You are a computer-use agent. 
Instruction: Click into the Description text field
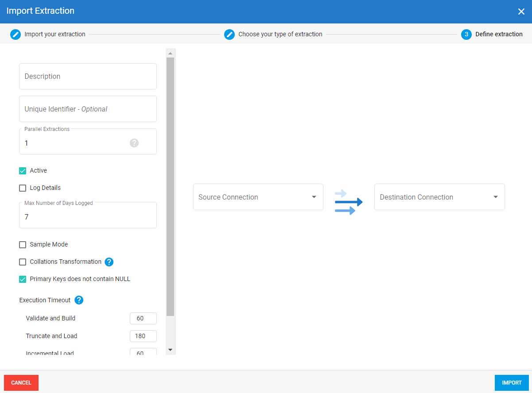point(88,77)
